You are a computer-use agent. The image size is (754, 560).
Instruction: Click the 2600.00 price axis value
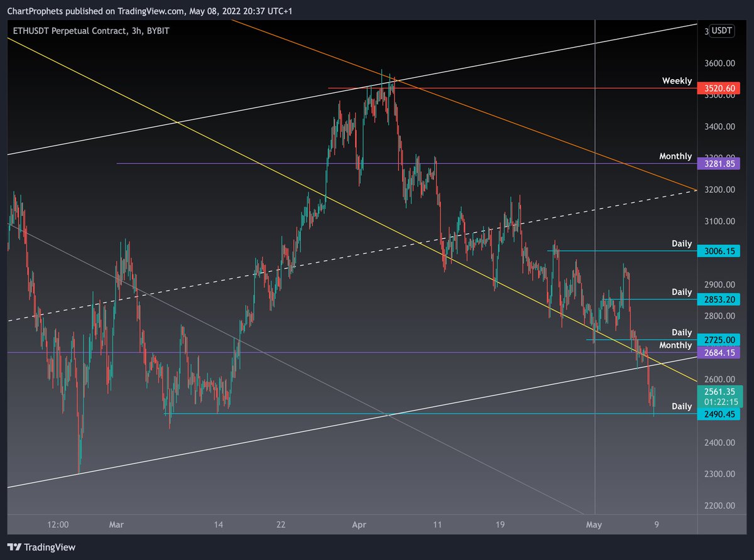(719, 379)
